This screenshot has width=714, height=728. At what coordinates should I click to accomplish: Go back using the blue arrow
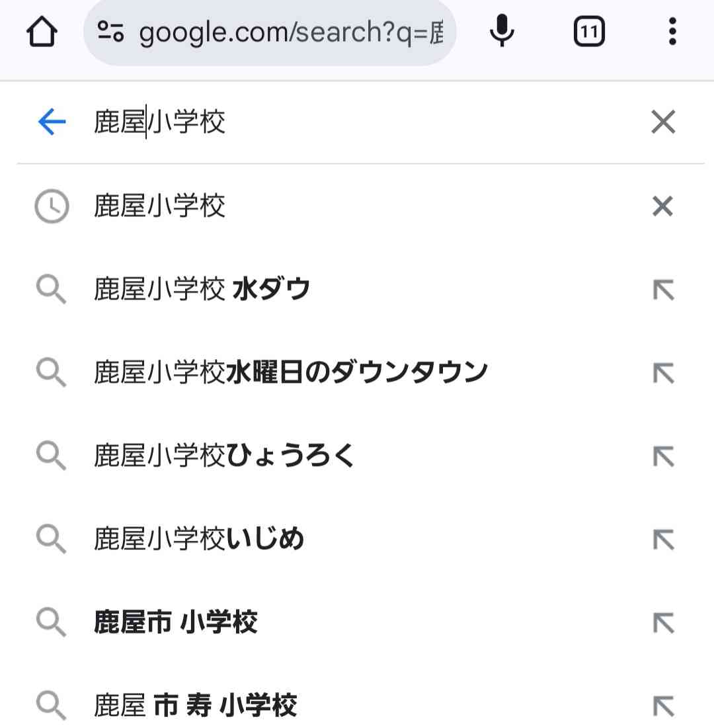(52, 122)
